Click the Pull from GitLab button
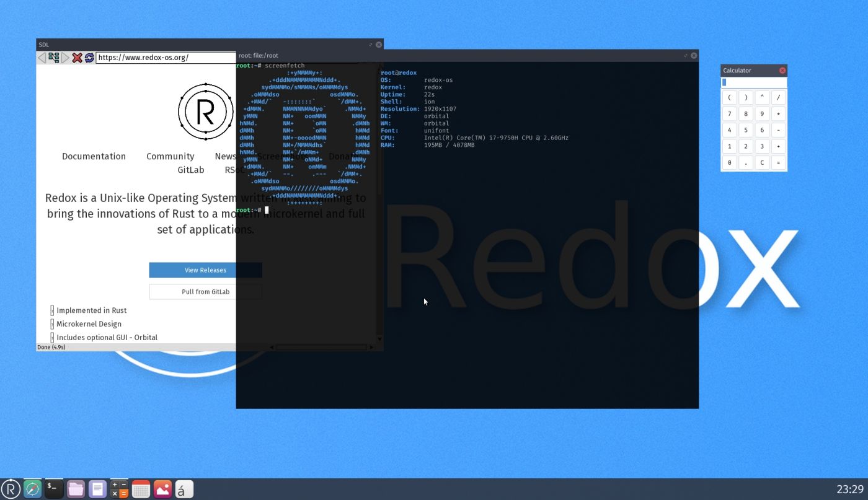The image size is (868, 500). tap(205, 292)
